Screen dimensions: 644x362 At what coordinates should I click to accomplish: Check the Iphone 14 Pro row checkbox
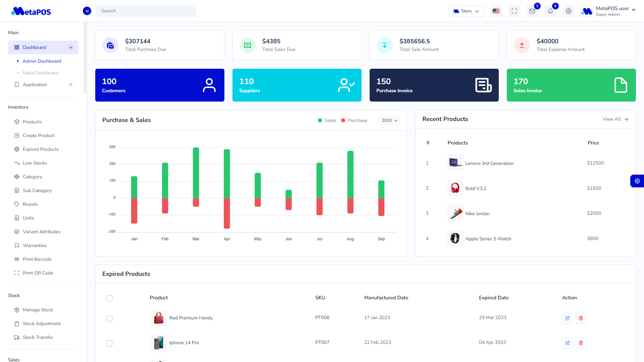(109, 343)
